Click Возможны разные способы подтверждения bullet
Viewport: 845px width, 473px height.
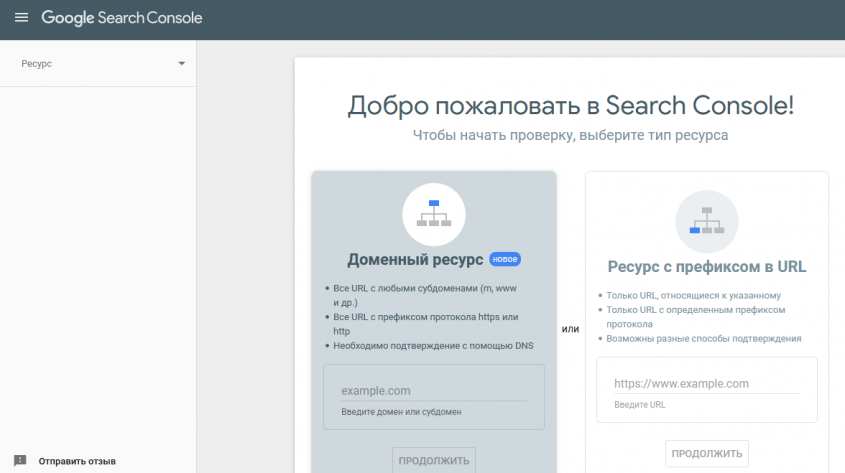point(703,339)
